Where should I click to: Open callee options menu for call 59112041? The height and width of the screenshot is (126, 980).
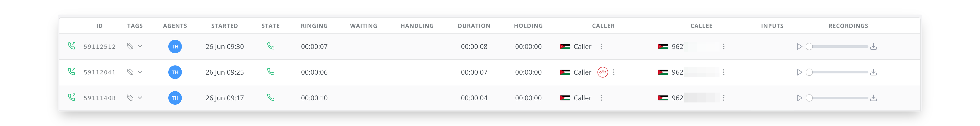[724, 72]
